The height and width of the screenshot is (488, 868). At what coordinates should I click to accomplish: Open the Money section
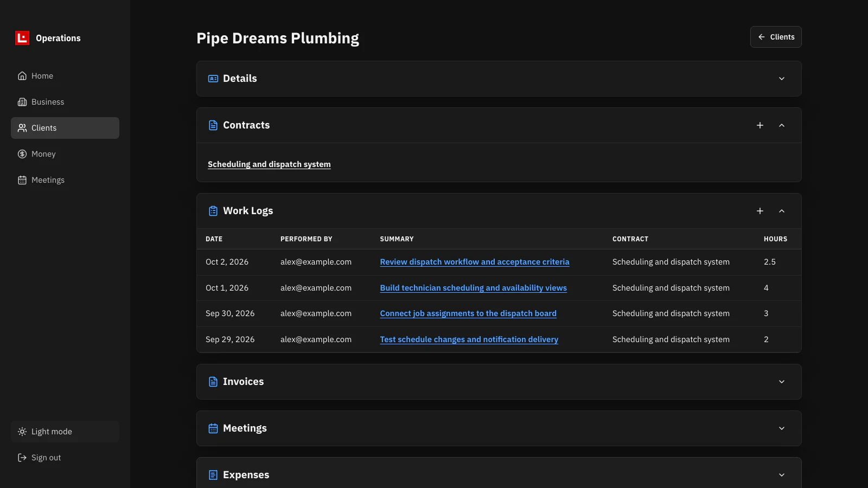65,154
